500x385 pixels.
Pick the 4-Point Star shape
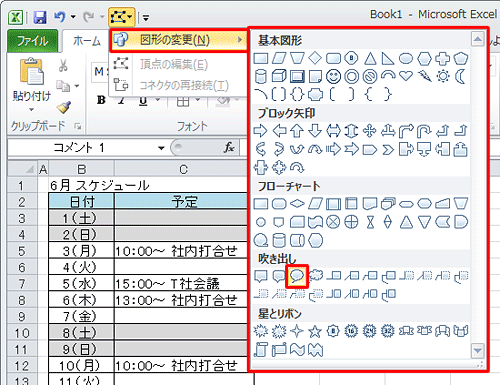pos(297,331)
